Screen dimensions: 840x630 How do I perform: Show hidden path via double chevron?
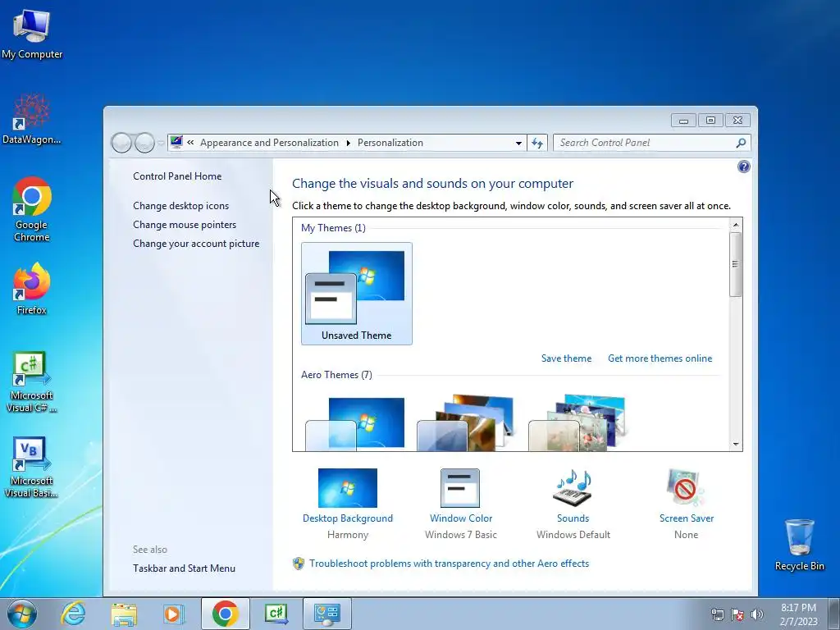[190, 143]
